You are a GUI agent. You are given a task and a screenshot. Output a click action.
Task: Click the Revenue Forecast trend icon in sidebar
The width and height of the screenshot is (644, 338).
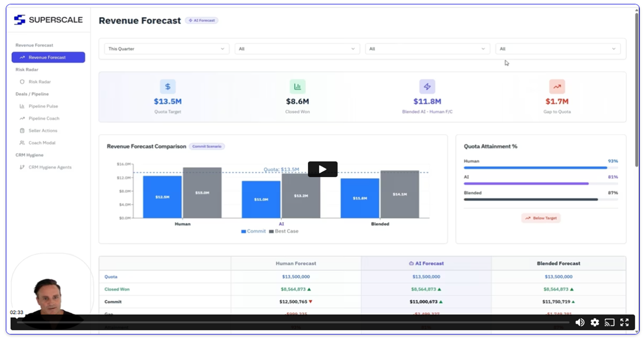click(22, 57)
